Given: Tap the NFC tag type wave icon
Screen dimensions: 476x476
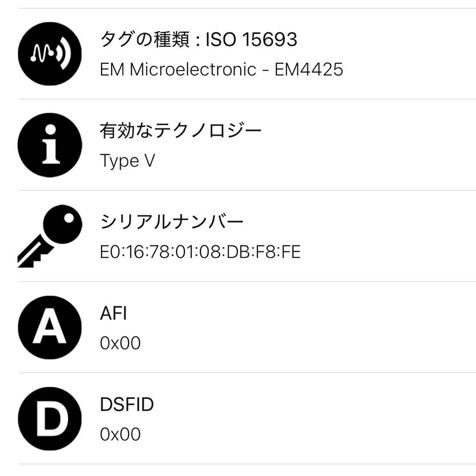Looking at the screenshot, I should pyautogui.click(x=50, y=54).
